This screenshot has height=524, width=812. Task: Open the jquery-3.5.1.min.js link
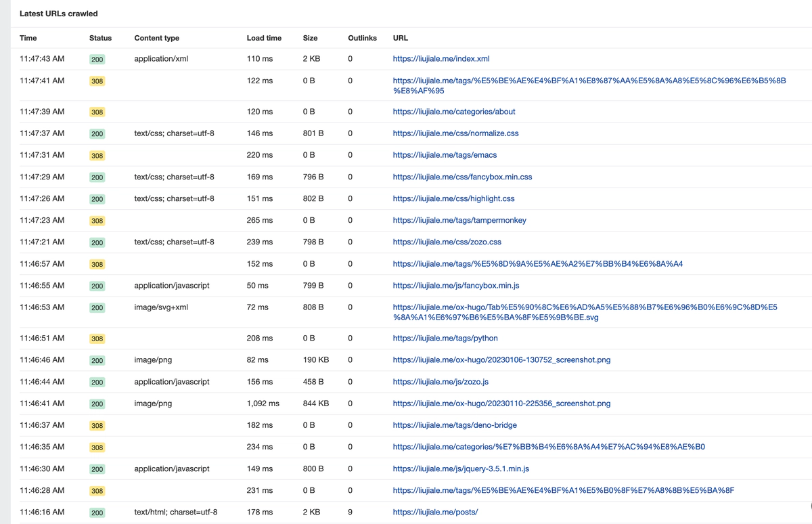click(x=461, y=468)
